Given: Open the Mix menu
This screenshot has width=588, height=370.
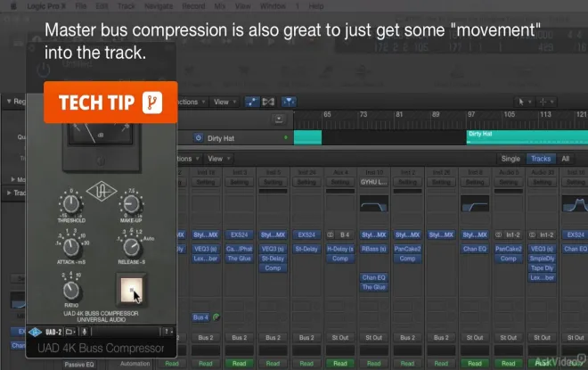Looking at the screenshot, I should tap(220, 6).
